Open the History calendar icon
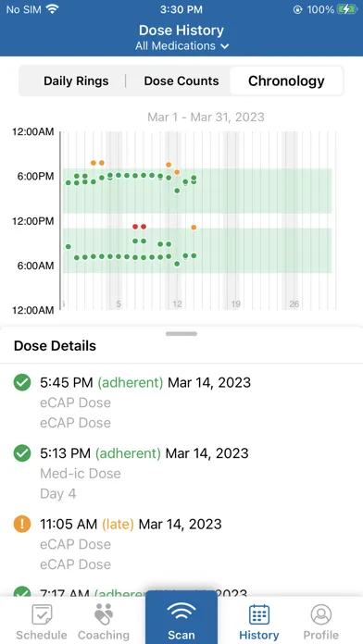This screenshot has height=644, width=363. [259, 614]
